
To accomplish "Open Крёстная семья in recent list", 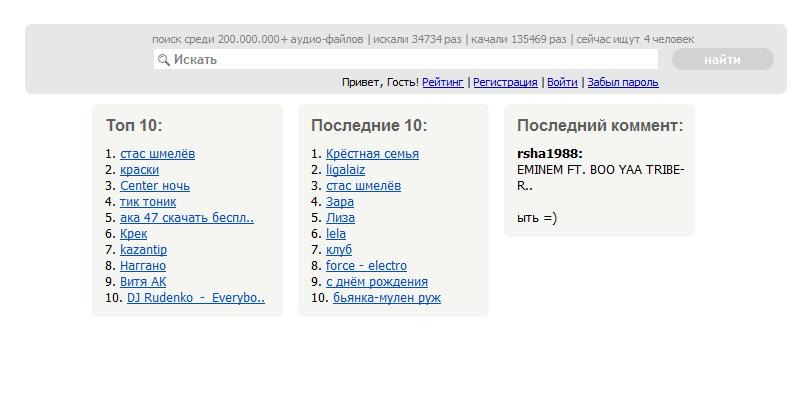I will pos(372,154).
